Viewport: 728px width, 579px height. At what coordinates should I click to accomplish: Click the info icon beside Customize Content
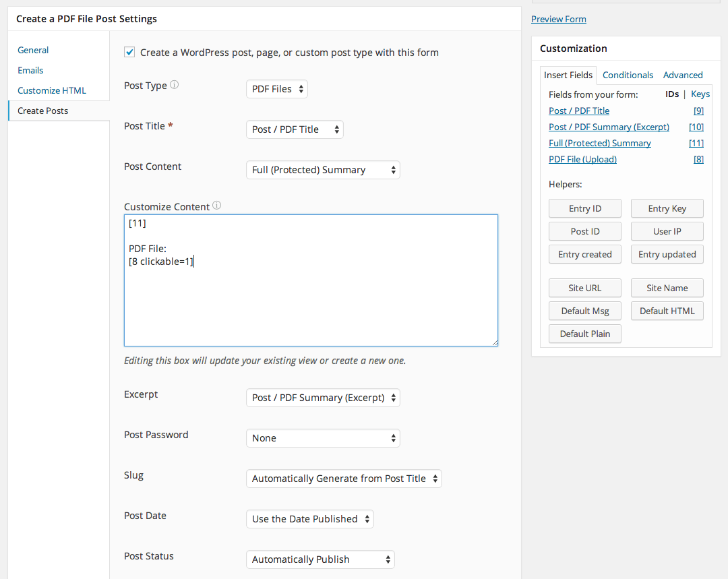(x=216, y=206)
